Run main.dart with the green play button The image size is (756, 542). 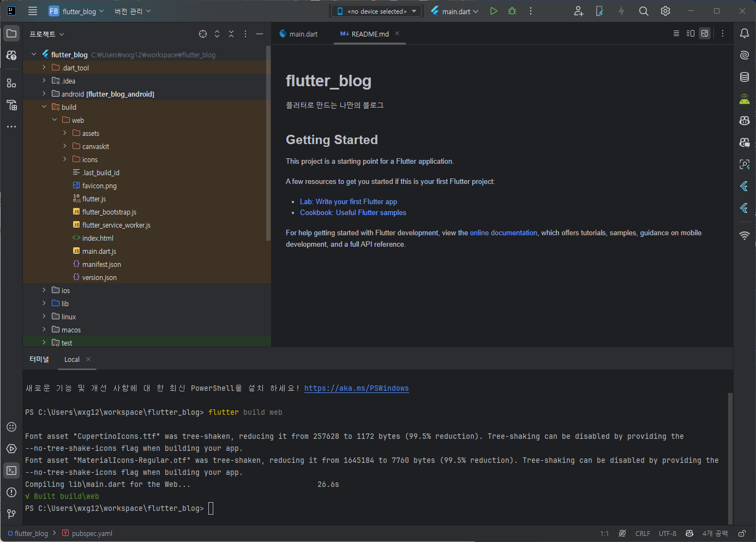pyautogui.click(x=494, y=11)
